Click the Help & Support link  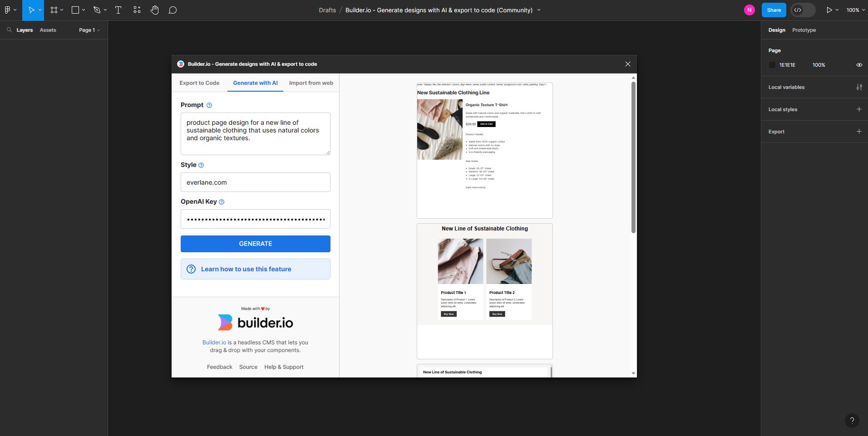(284, 367)
